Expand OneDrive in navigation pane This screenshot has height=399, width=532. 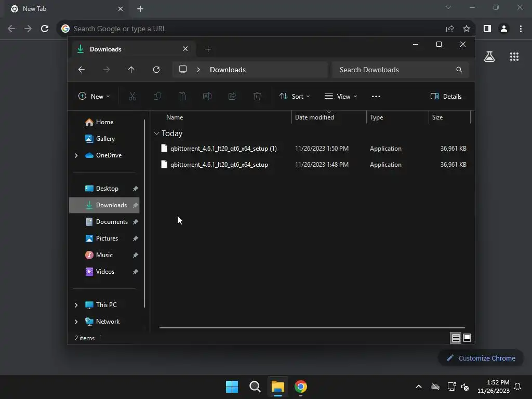coord(76,155)
